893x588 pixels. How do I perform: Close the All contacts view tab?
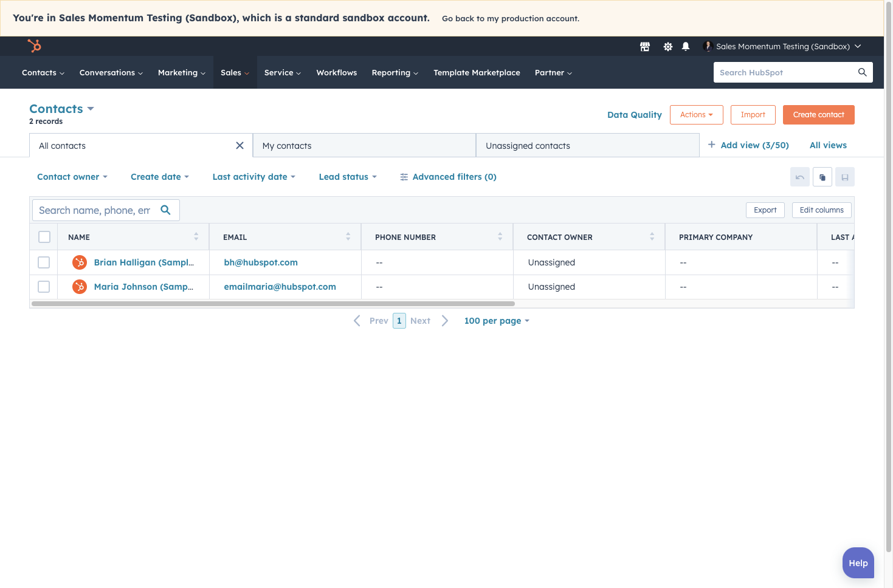(x=240, y=146)
